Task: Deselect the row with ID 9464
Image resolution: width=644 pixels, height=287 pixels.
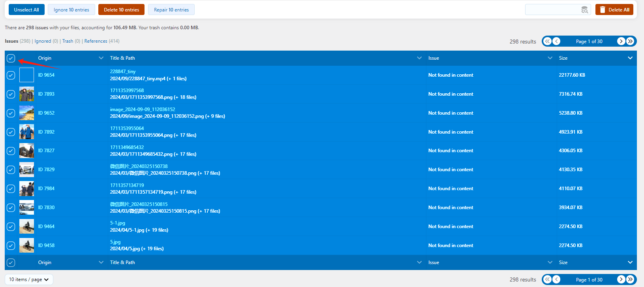Action: [x=11, y=227]
